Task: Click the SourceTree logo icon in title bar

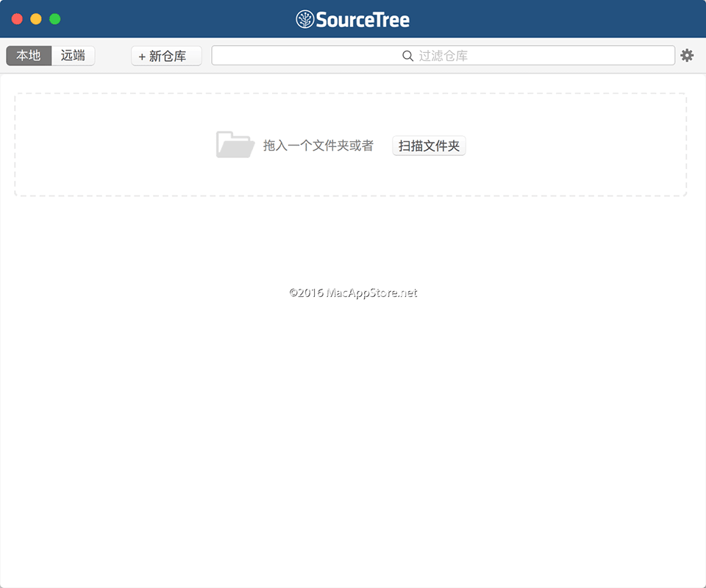Action: pos(304,19)
